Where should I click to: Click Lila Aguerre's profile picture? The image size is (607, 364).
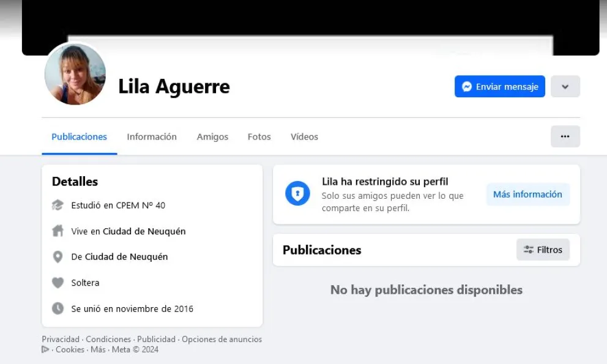(75, 74)
